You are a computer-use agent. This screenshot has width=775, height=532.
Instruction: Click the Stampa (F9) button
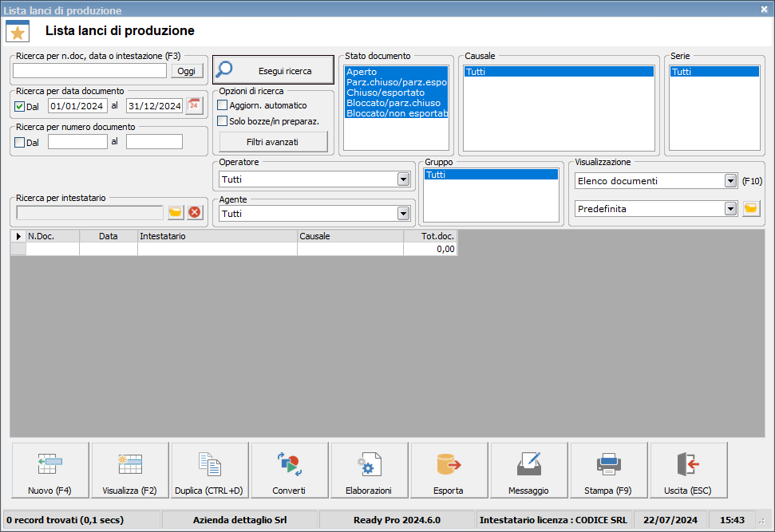pyautogui.click(x=608, y=471)
